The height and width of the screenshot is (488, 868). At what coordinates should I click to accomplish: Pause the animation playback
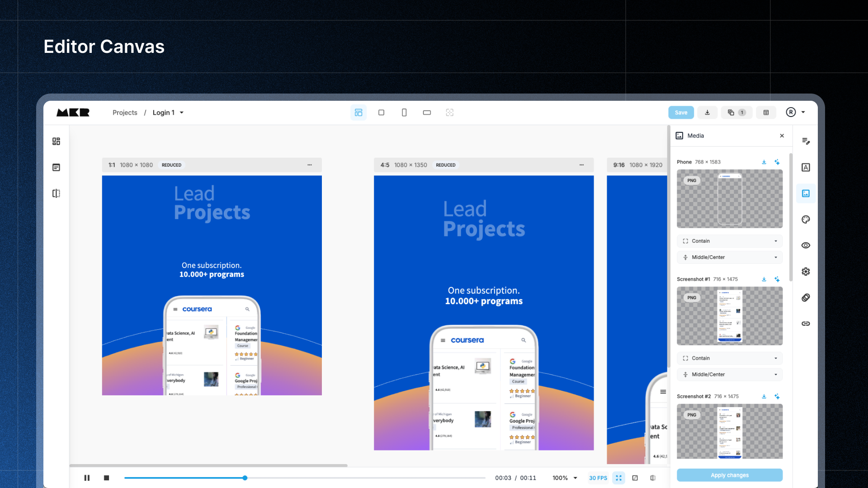coord(87,478)
